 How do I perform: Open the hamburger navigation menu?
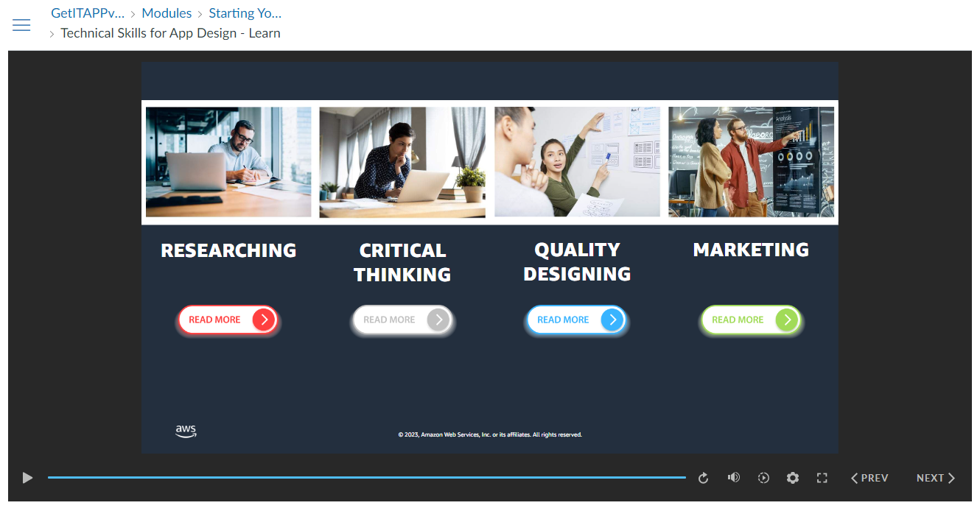click(21, 25)
